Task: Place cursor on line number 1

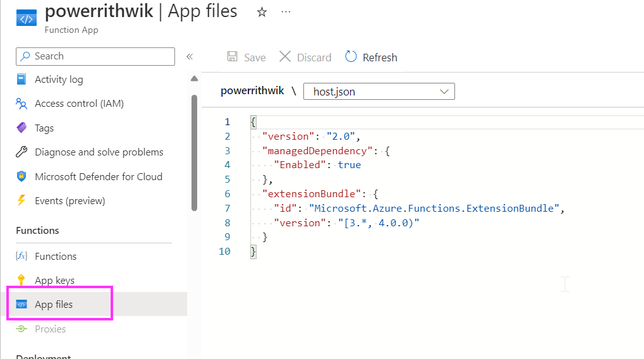Action: [227, 122]
